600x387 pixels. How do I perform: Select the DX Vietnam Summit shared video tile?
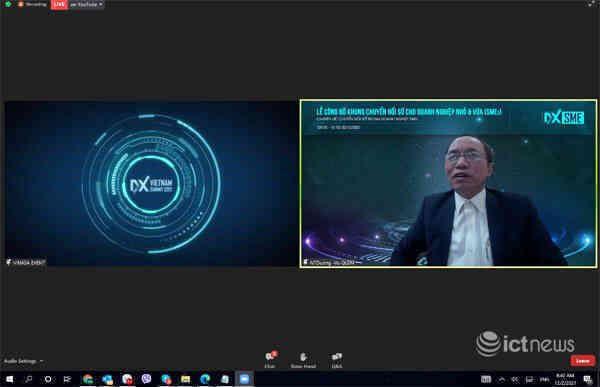151,183
